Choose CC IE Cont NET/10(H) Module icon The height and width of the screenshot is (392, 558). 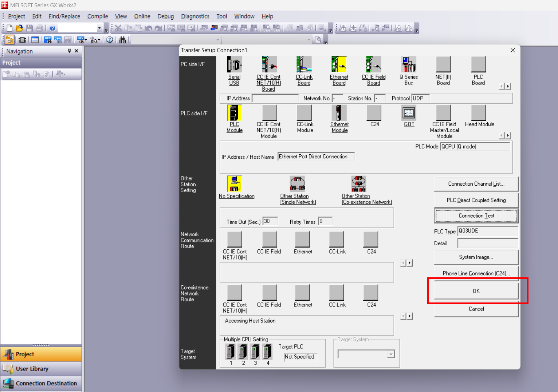[270, 113]
